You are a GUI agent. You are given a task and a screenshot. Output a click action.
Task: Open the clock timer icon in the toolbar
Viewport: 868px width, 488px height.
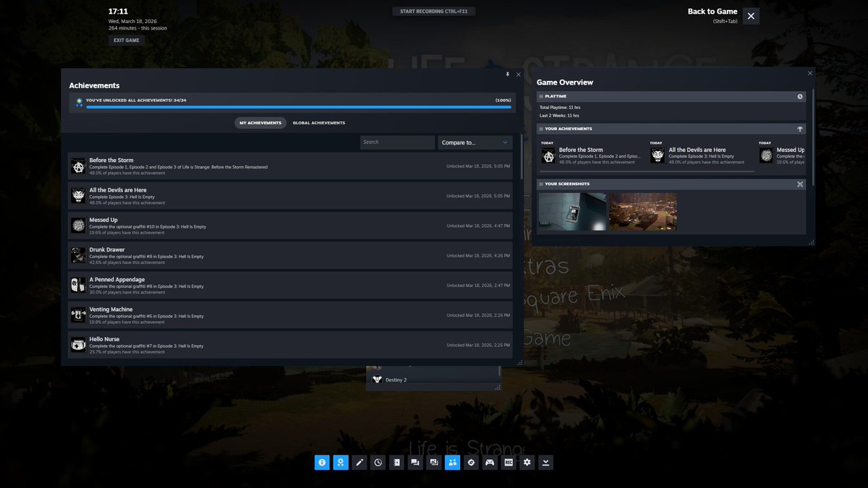[378, 462]
